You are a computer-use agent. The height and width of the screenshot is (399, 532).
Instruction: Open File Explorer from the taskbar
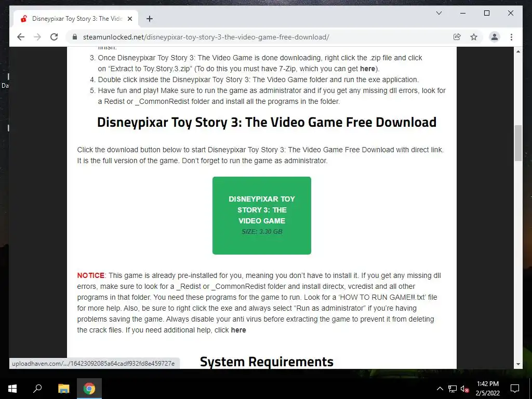63,389
